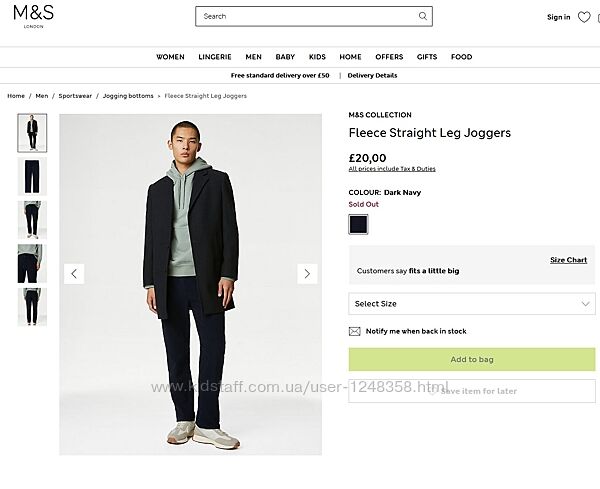600x489 pixels.
Task: View the last product thumbnail
Action: pos(32,307)
